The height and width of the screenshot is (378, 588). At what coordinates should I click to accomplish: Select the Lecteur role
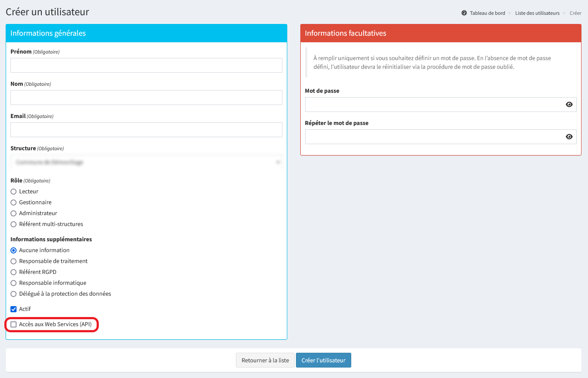pos(13,192)
